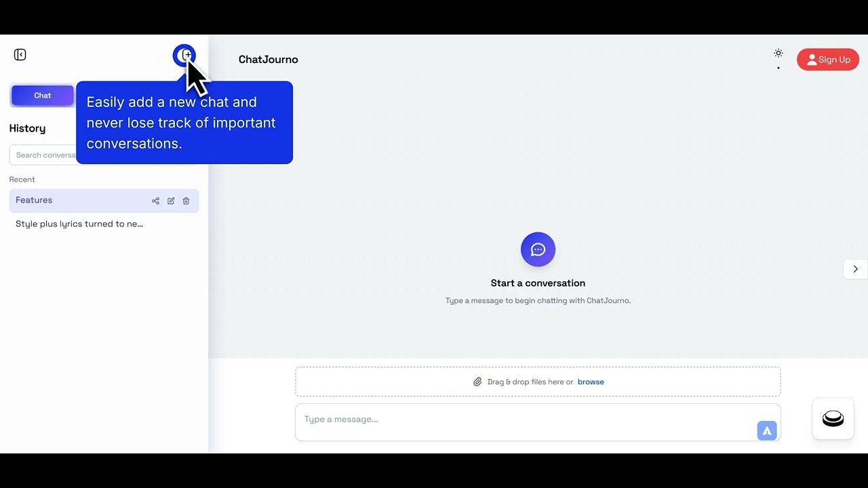868x488 pixels.
Task: Click the Recent label
Action: coord(22,180)
